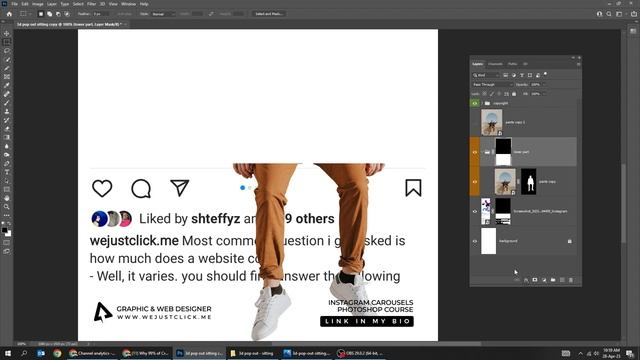Select the Pen tool
The height and width of the screenshot is (360, 640).
pyautogui.click(x=7, y=163)
